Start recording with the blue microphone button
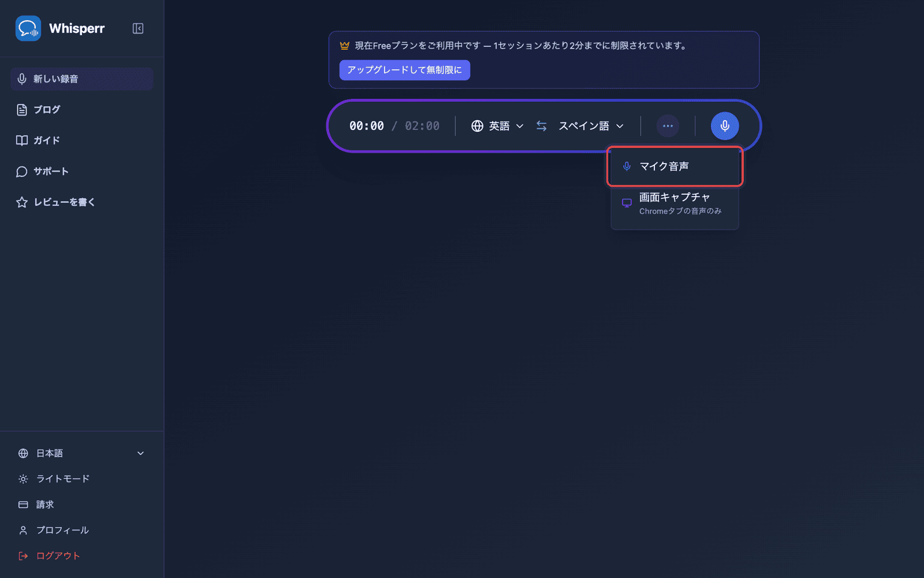The width and height of the screenshot is (924, 578). point(725,126)
